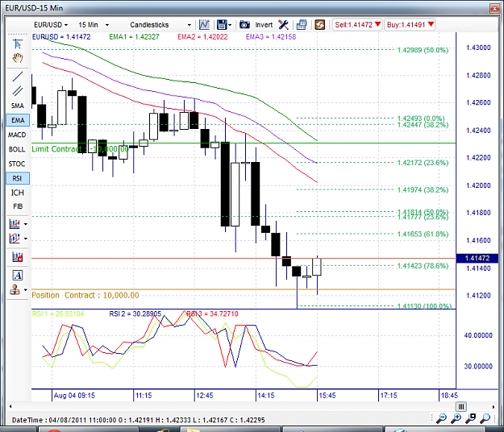
Task: Click the floppy disk save icon
Action: pyautogui.click(x=222, y=25)
